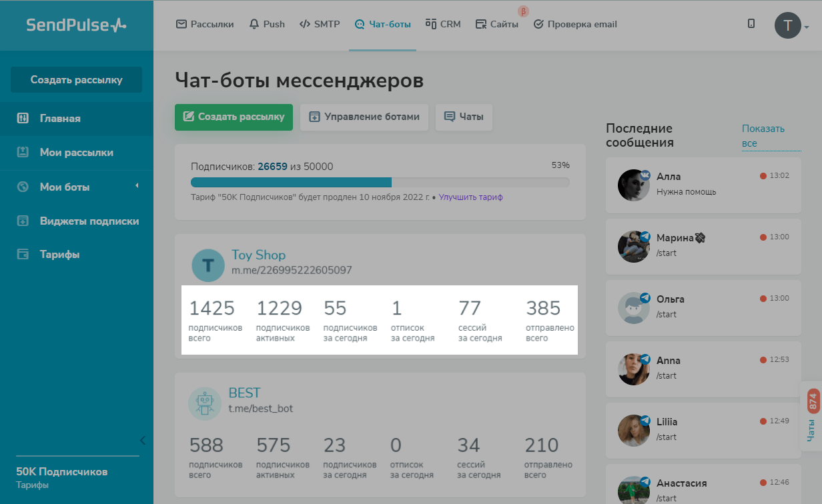Open the Проверка email tab
This screenshot has width=822, height=504.
(x=575, y=24)
